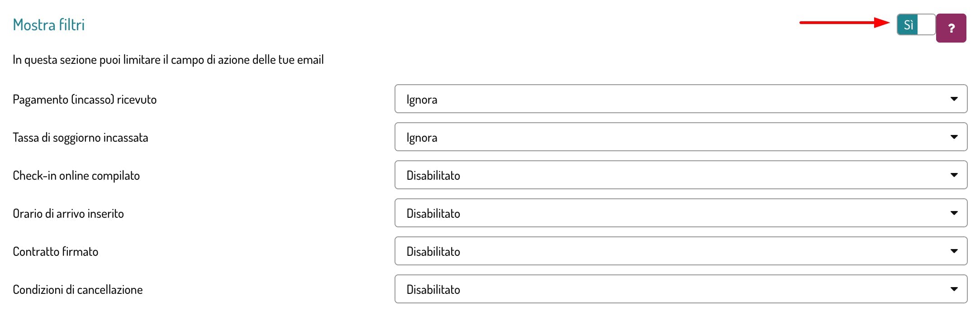This screenshot has height=336, width=980.
Task: Click the arrow of the Check-in online selector
Action: [954, 175]
